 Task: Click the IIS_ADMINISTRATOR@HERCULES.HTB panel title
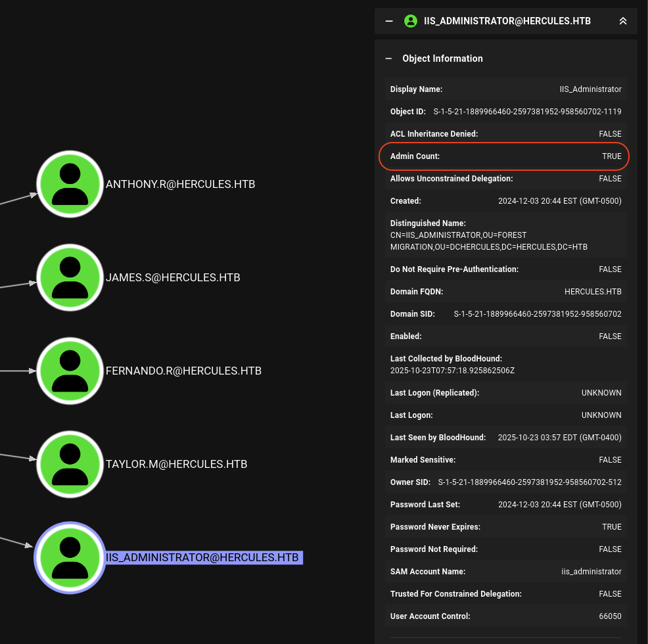pos(507,21)
